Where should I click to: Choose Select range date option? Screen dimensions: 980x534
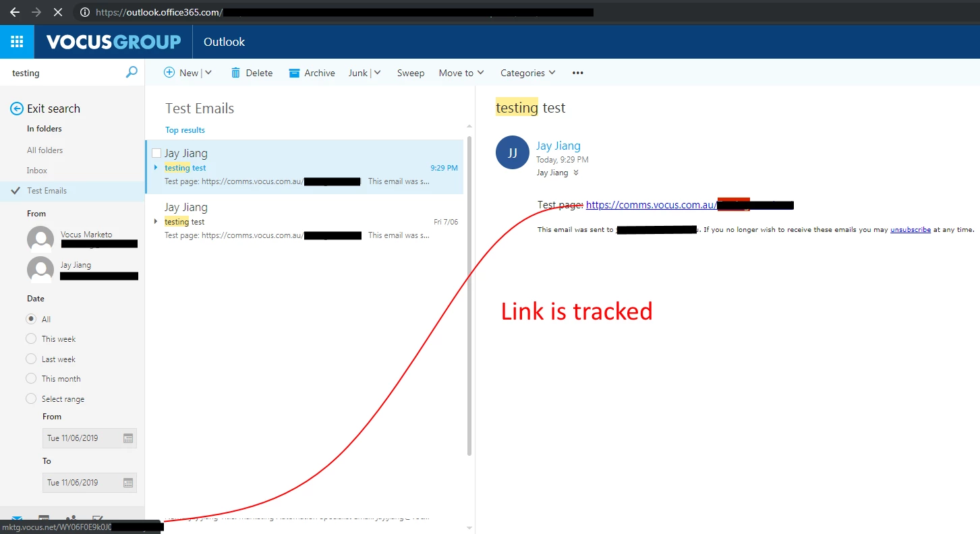coord(31,398)
